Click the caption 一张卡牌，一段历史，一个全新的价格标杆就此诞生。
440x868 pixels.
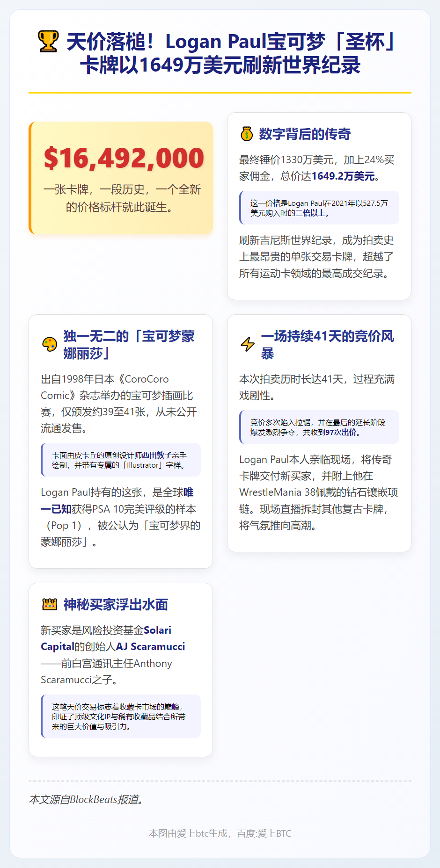coord(122,198)
